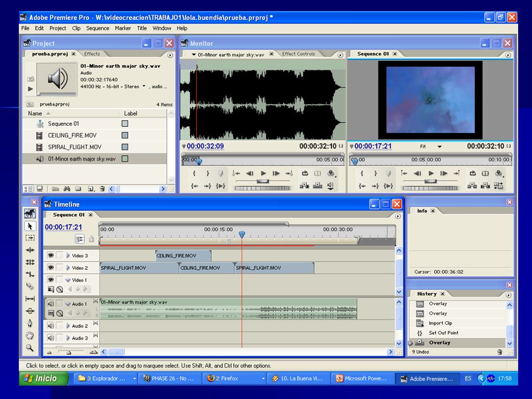This screenshot has height=399, width=532.
Task: Click the timeline Set Unnumbered Marker icon
Action: click(91, 239)
